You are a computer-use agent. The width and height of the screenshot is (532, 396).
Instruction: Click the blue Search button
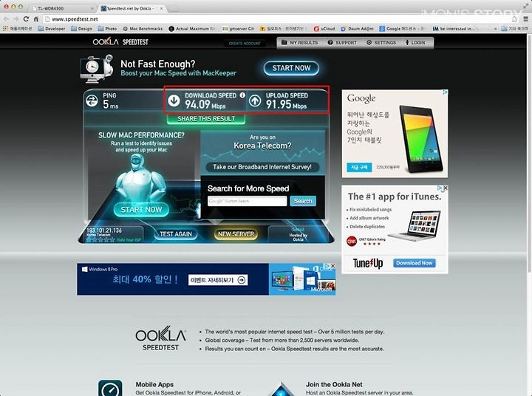(x=303, y=201)
